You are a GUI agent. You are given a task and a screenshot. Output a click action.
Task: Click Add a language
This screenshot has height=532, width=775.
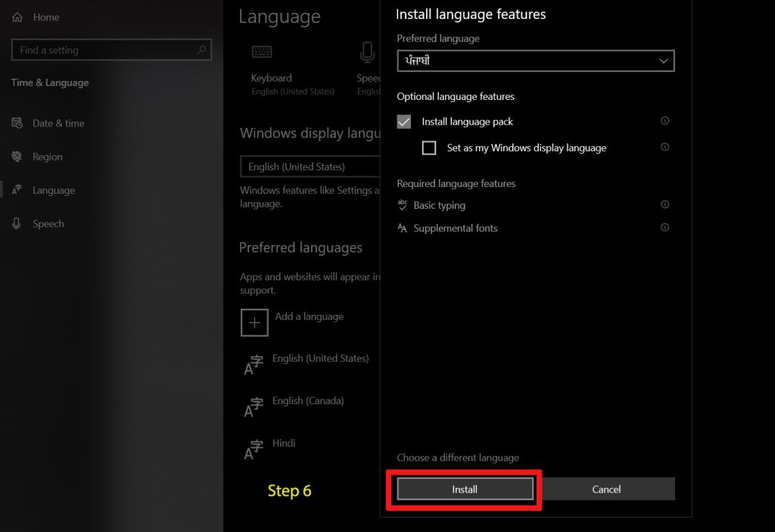(310, 316)
